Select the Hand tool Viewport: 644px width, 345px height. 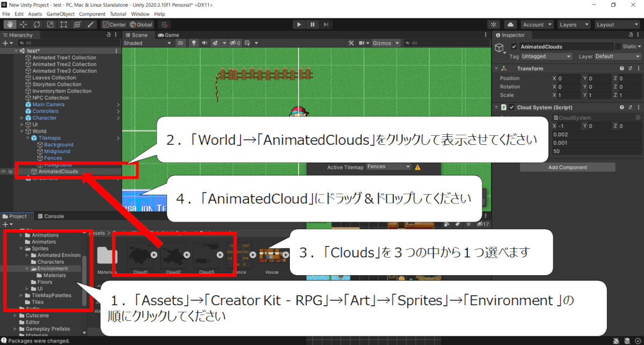click(10, 24)
